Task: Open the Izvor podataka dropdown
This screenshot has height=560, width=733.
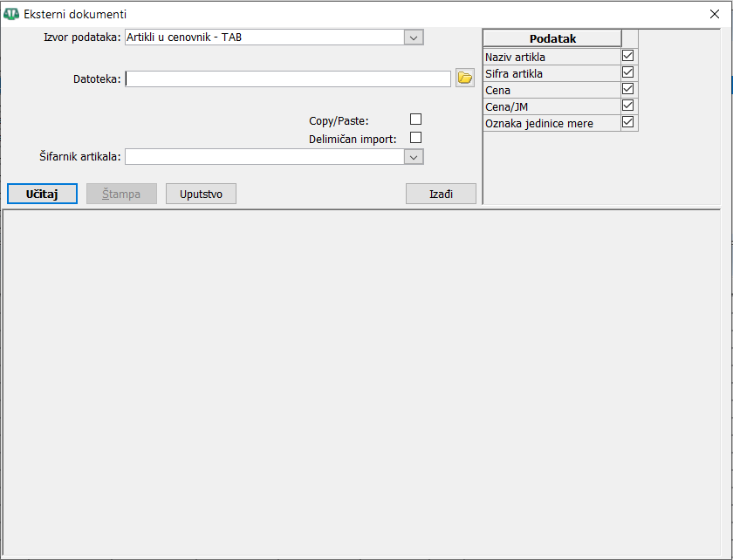Action: pyautogui.click(x=414, y=38)
